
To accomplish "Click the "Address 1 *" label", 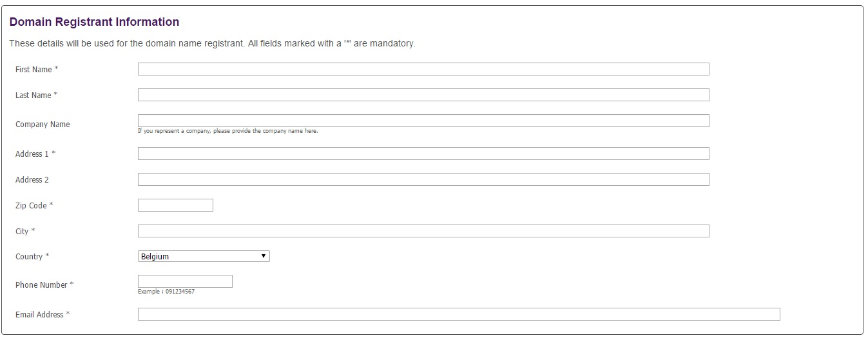I will tap(35, 154).
